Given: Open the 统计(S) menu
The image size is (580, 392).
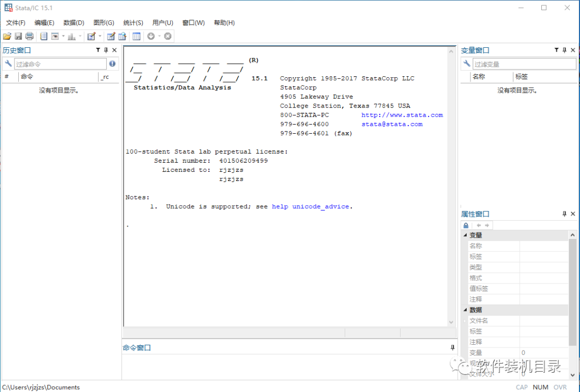Looking at the screenshot, I should (x=133, y=23).
